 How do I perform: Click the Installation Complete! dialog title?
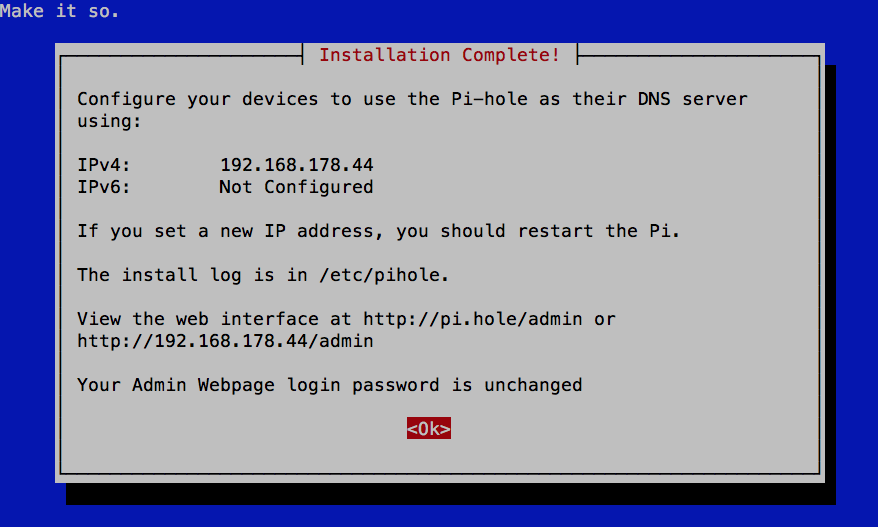(440, 55)
